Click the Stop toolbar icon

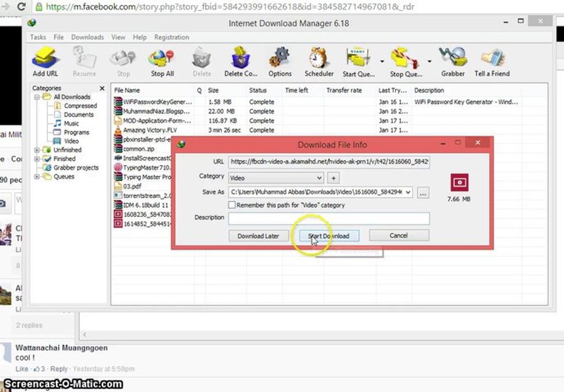point(123,61)
